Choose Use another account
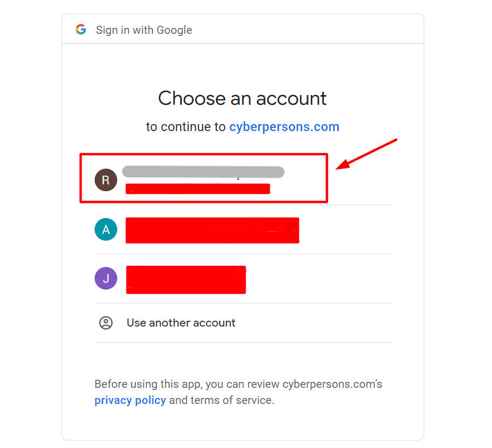The width and height of the screenshot is (492, 448). click(x=181, y=323)
